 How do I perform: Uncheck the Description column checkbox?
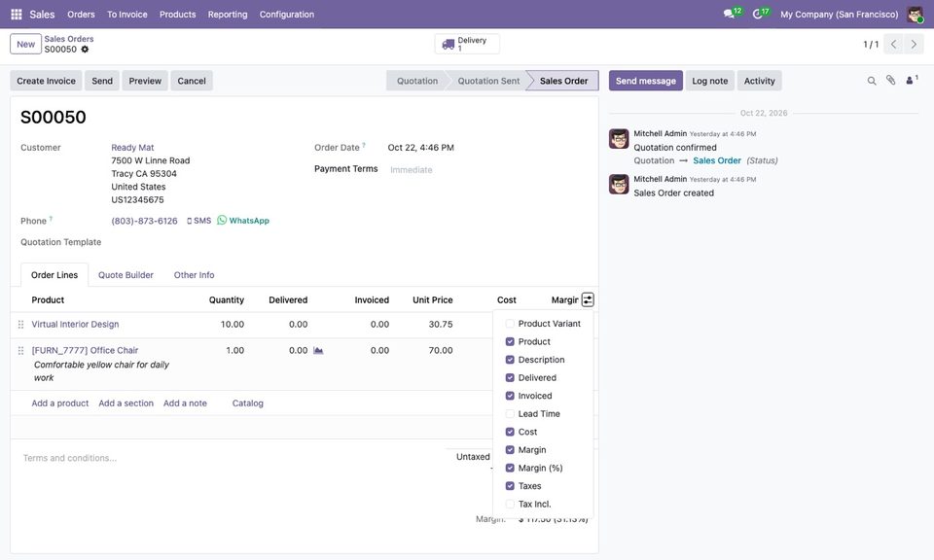coord(510,360)
